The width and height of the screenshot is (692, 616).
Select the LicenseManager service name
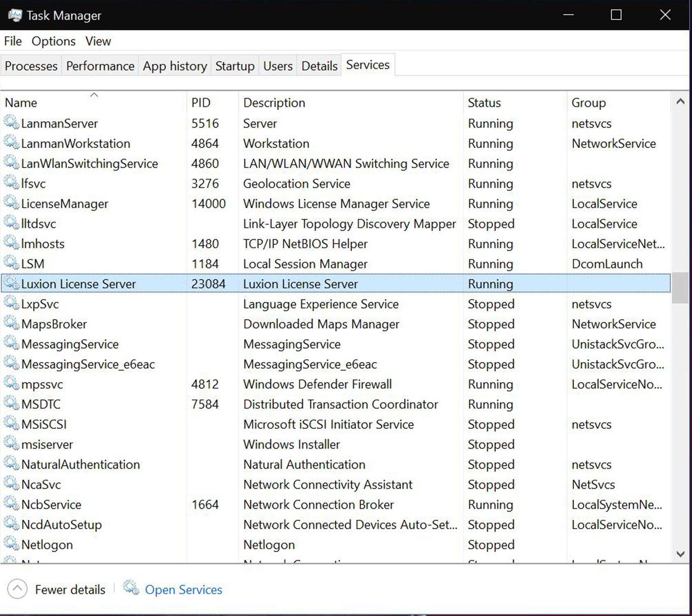coord(65,204)
